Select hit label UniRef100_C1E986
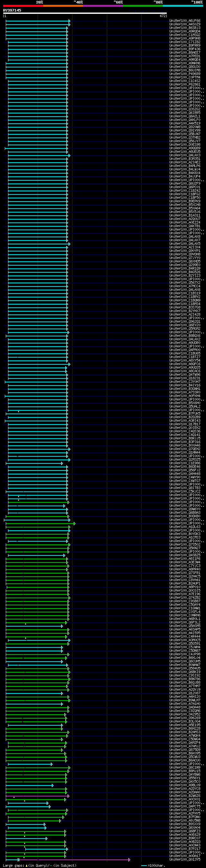This screenshot has width=206, height=868. click(185, 463)
